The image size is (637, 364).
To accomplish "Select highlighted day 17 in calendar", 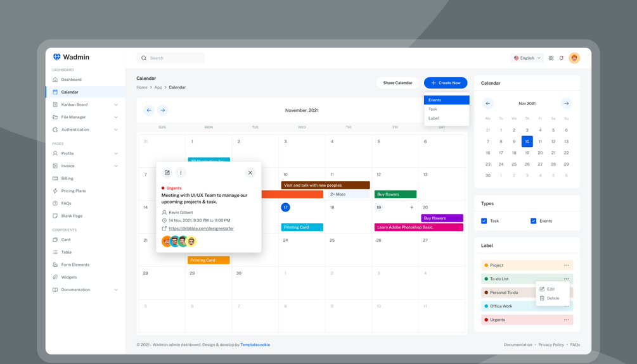I will pos(286,208).
